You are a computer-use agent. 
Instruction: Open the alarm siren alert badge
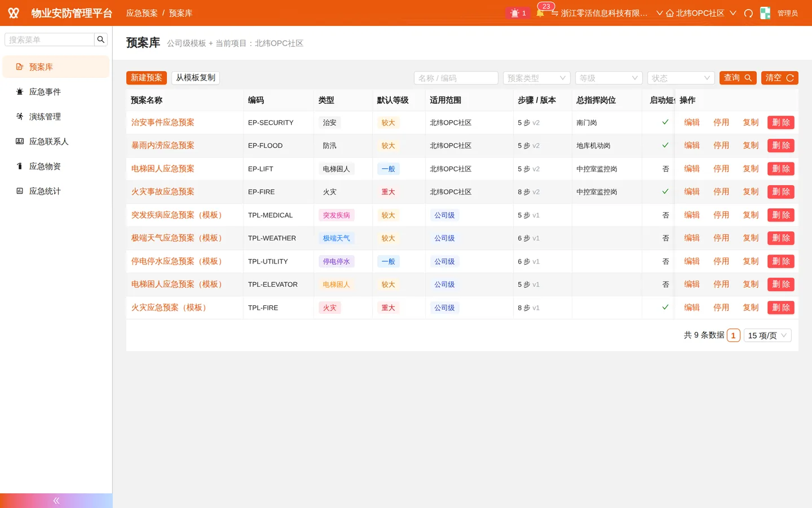[x=518, y=13]
